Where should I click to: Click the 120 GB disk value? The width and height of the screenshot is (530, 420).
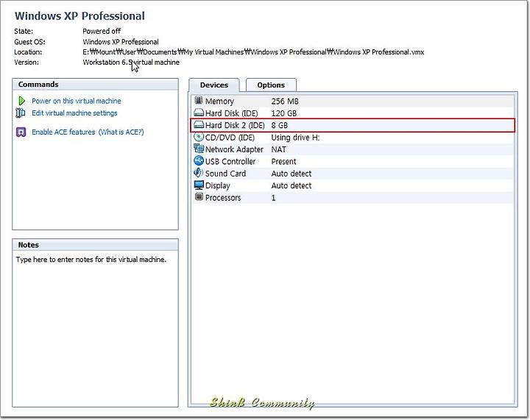click(284, 113)
